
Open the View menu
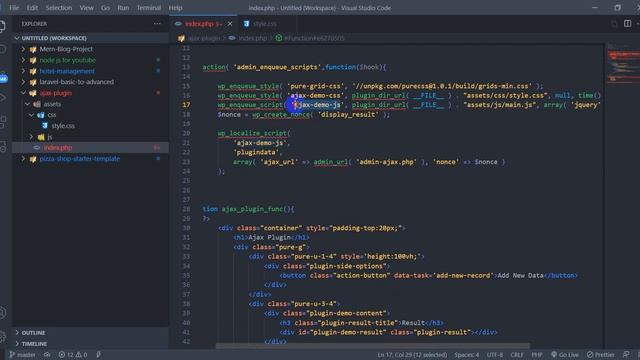(87, 8)
